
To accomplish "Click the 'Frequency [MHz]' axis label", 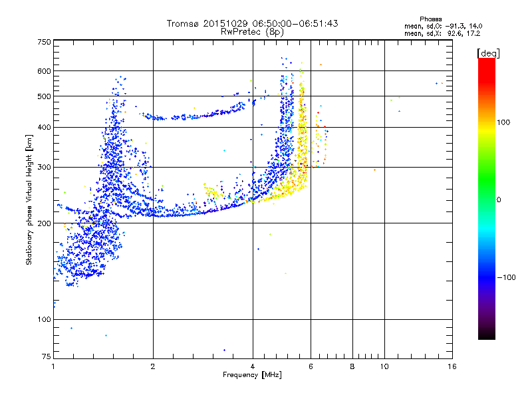I will [x=252, y=375].
